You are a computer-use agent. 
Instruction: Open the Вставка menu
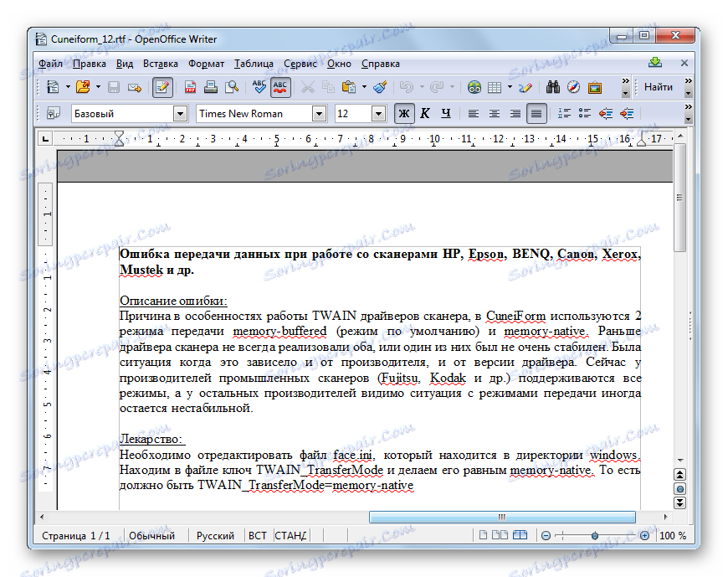click(x=160, y=64)
